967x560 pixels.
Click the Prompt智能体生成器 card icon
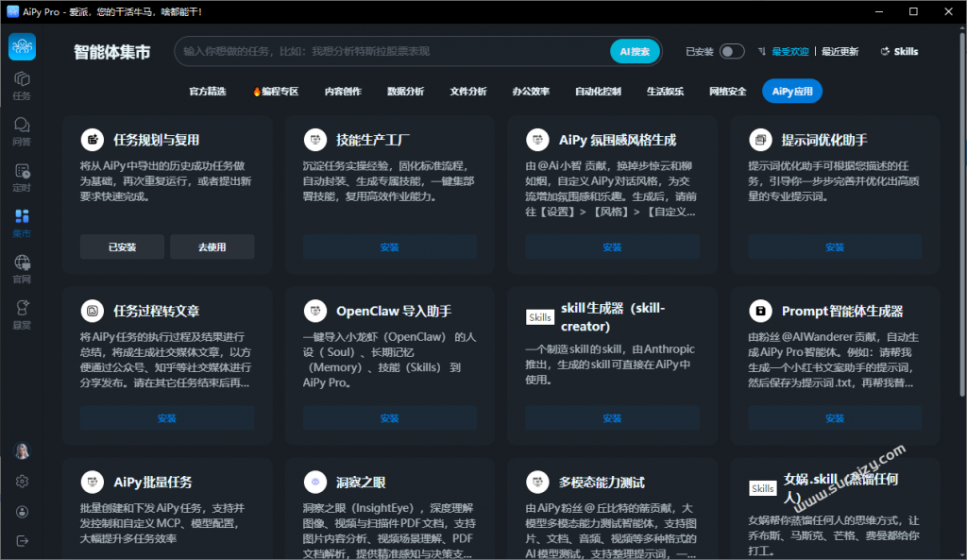[760, 311]
